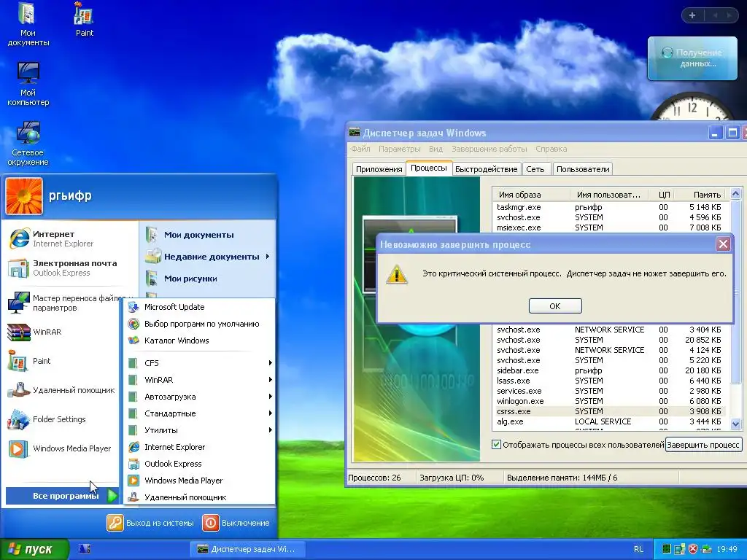Expand the CFS program group
The width and height of the screenshot is (747, 560).
click(x=199, y=363)
